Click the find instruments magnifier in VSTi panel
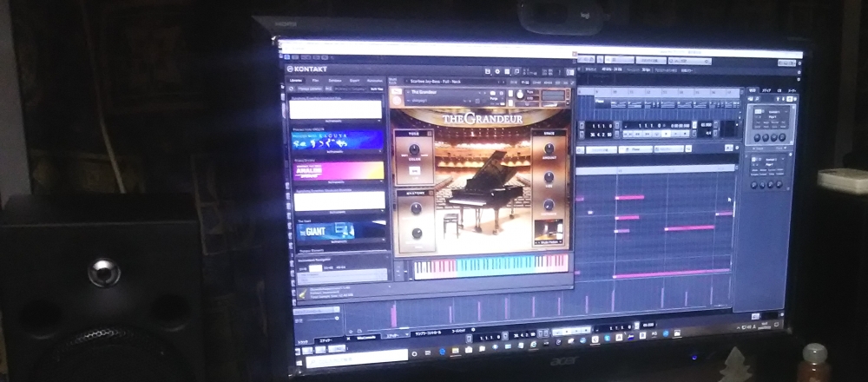Viewport: 868px width, 382px height. 757,99
